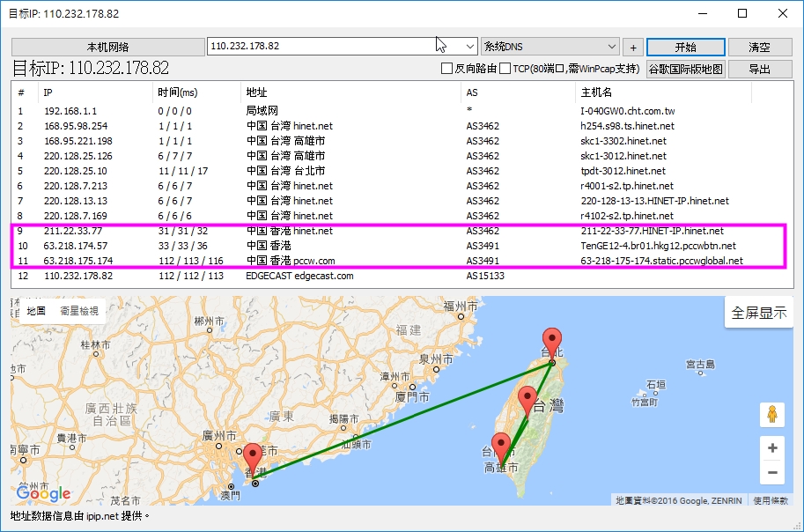The height and width of the screenshot is (532, 804).
Task: Zoom in the map with plus button
Action: point(771,447)
